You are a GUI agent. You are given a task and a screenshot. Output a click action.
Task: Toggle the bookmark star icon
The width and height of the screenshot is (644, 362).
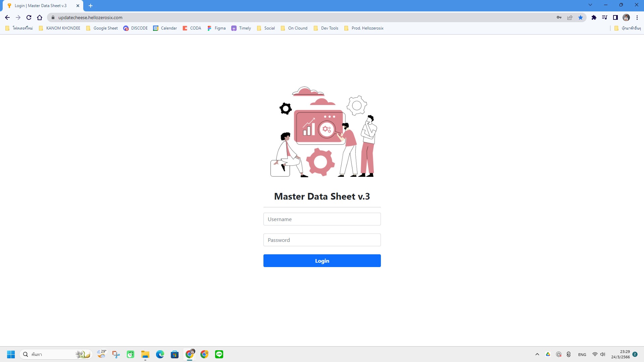(x=581, y=17)
